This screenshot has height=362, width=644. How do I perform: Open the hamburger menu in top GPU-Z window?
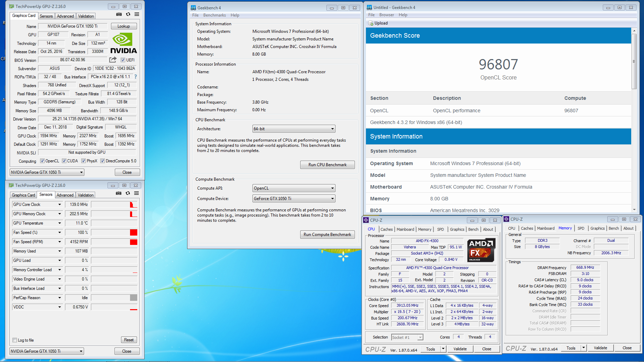click(x=137, y=15)
